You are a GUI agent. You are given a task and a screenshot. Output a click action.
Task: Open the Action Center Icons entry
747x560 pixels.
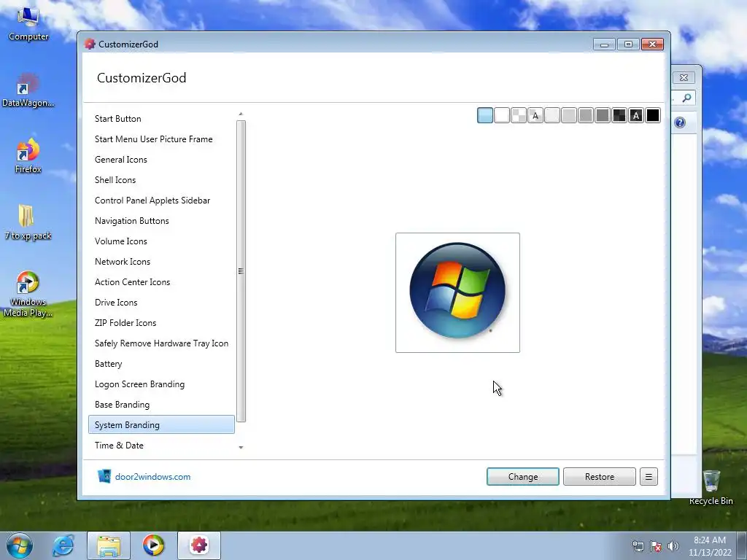[161, 282]
